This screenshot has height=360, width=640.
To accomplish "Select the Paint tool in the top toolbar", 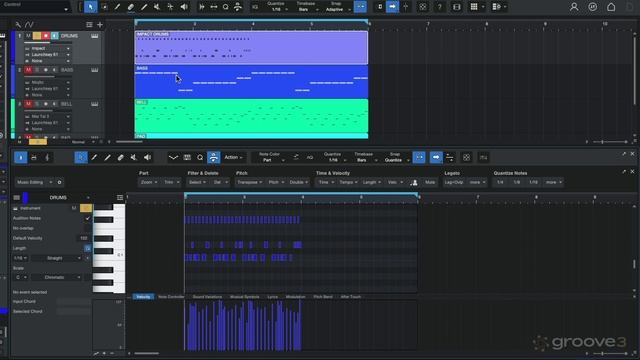I will tap(144, 7).
